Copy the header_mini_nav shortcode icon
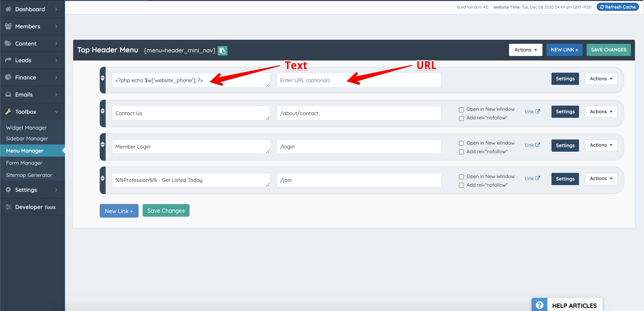Screen dimensions: 644x311 [x=222, y=51]
